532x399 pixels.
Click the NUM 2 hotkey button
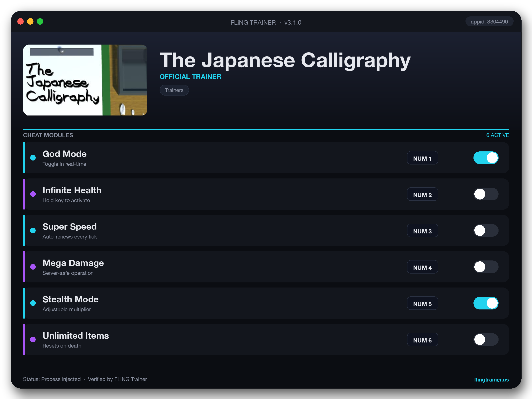click(422, 194)
